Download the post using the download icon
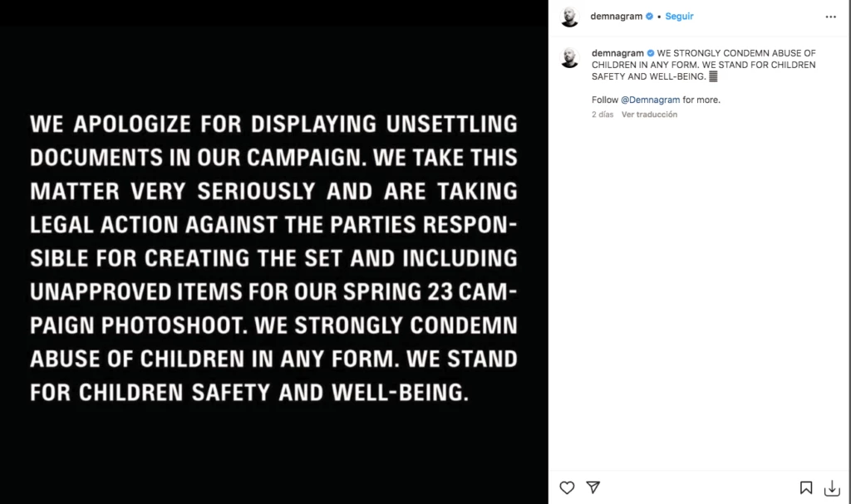This screenshot has height=504, width=851. 832,487
